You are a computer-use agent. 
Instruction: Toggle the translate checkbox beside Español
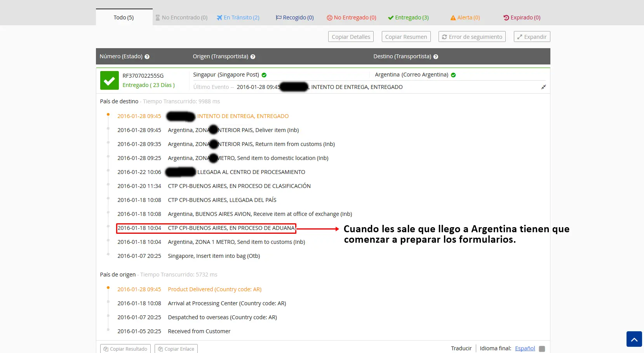coord(542,349)
